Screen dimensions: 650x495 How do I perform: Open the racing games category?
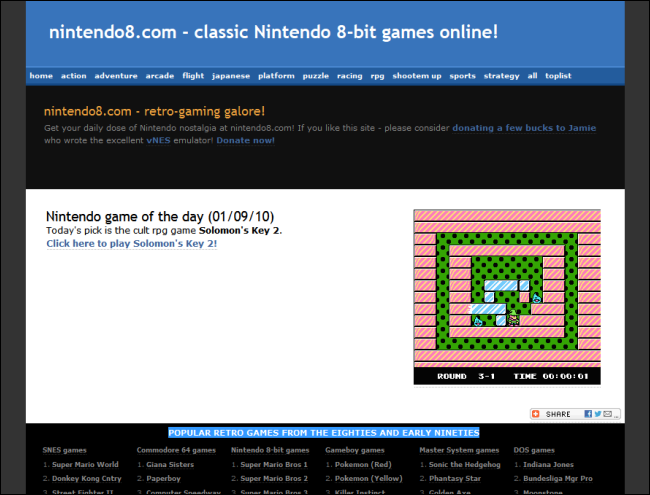coord(349,76)
